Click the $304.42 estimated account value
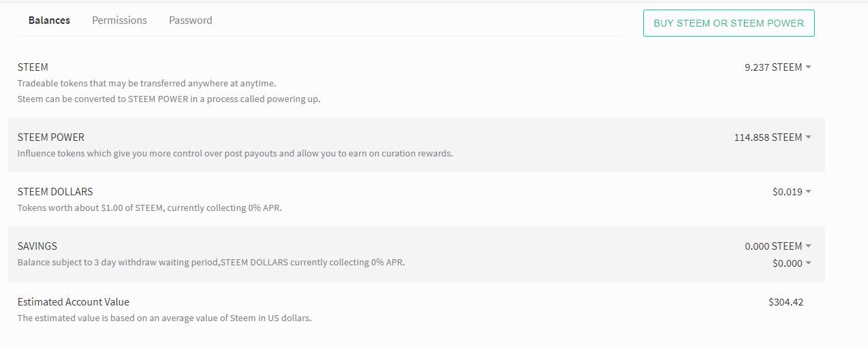 click(786, 302)
